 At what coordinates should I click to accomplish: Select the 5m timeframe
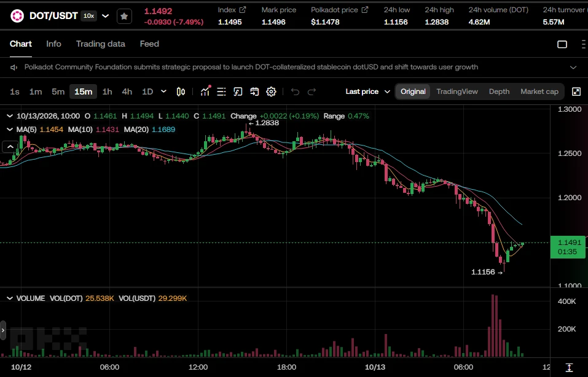point(58,91)
